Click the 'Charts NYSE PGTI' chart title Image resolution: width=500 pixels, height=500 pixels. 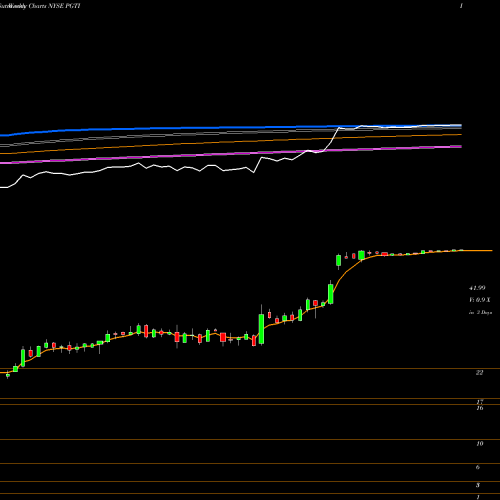54,6
